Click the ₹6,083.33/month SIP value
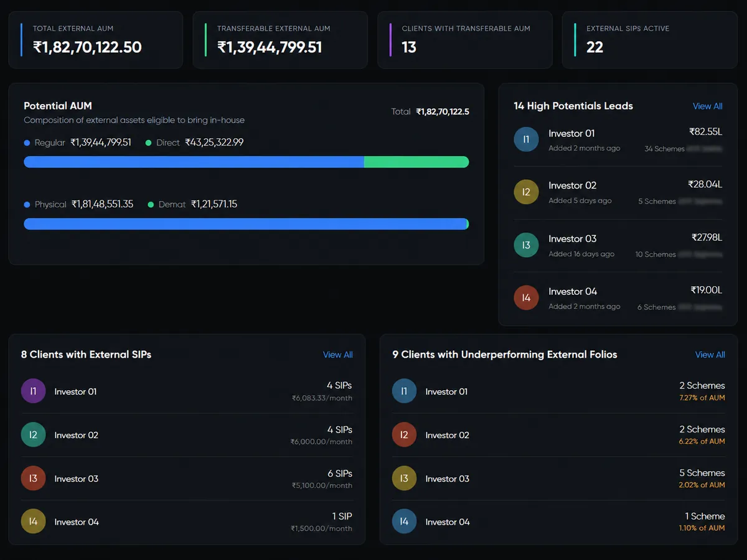 click(322, 398)
